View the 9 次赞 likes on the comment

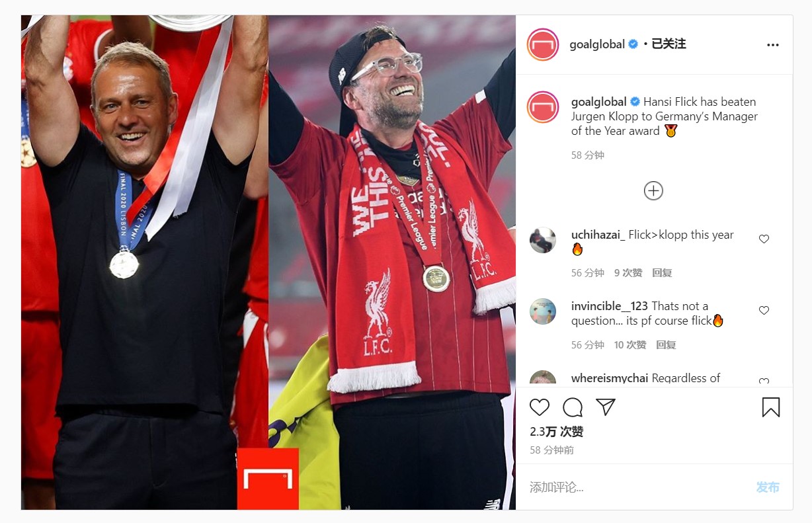(x=628, y=272)
